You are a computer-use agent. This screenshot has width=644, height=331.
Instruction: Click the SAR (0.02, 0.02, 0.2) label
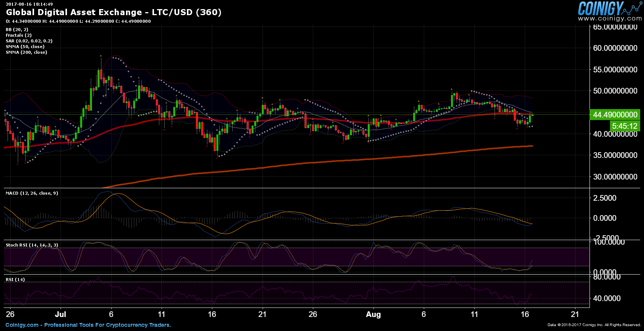[29, 41]
